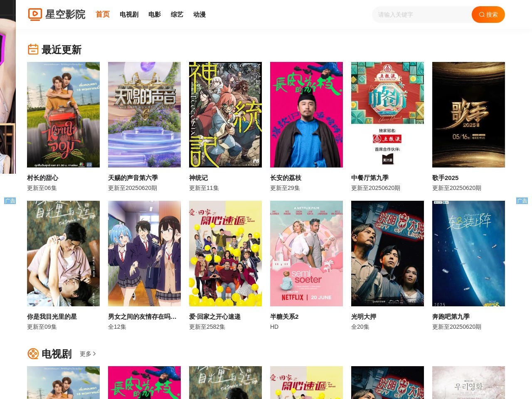Screen dimensions: 532x399
Task: Click the 最近更新 calendar icon
Action: [x=33, y=49]
